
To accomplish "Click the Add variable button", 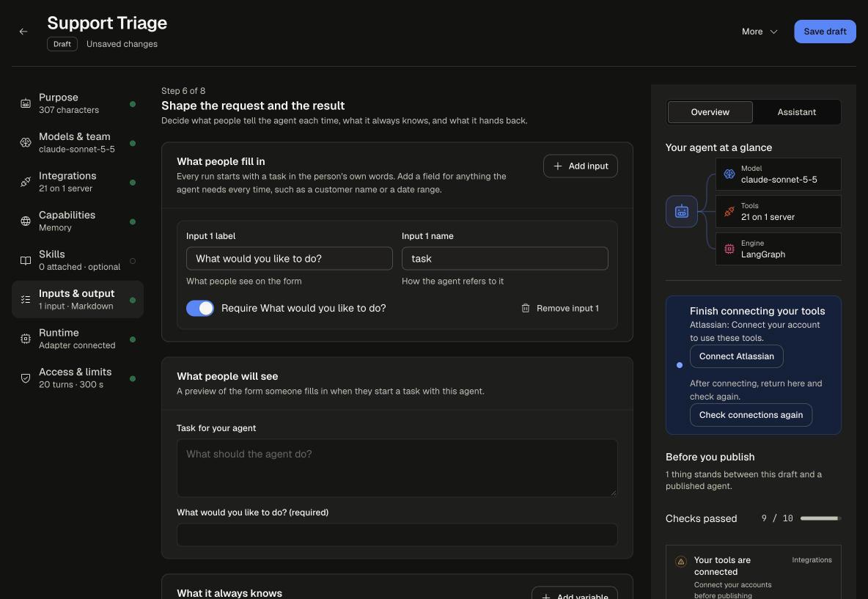I will [x=575, y=593].
